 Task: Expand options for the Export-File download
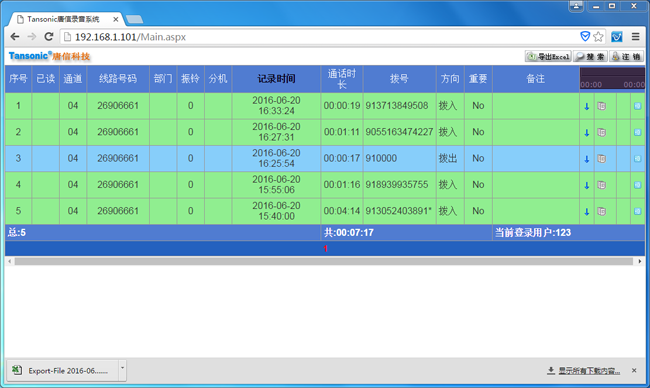(x=122, y=368)
